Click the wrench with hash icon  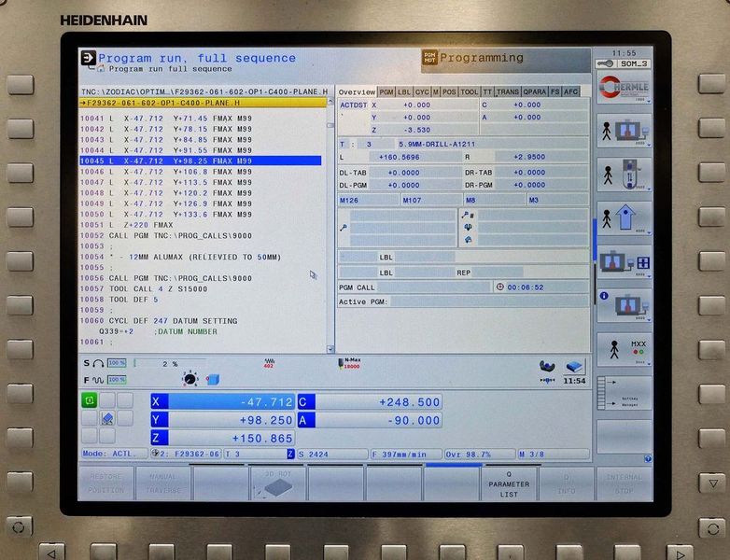coord(468,215)
